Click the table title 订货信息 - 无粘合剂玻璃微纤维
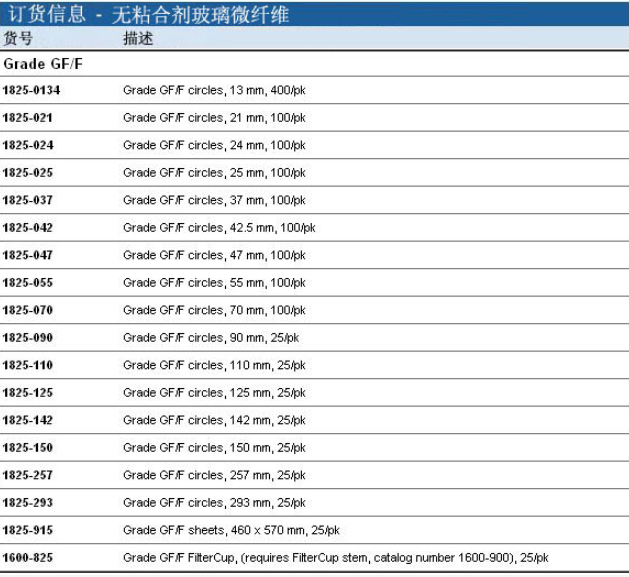629x577 pixels. (148, 14)
